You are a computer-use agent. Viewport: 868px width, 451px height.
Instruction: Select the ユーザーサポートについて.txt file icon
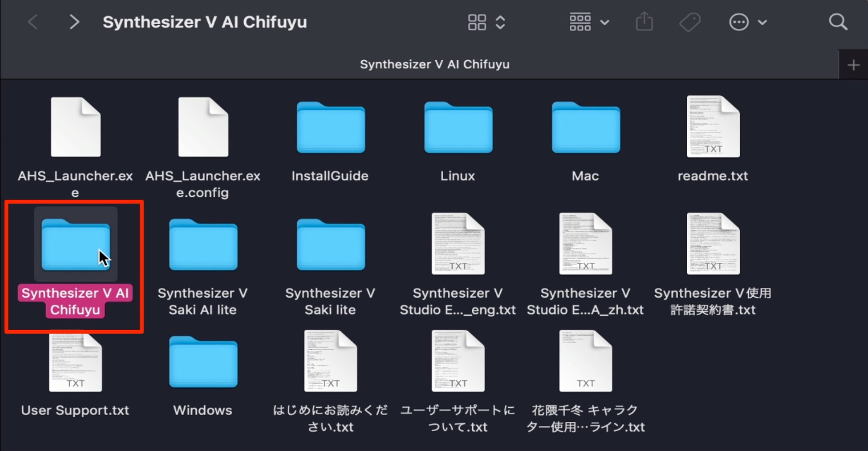[x=458, y=361]
